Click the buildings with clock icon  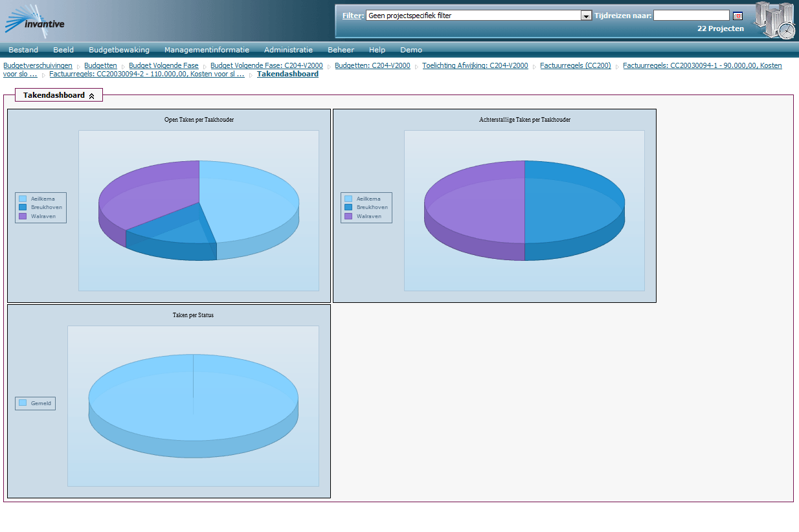775,20
